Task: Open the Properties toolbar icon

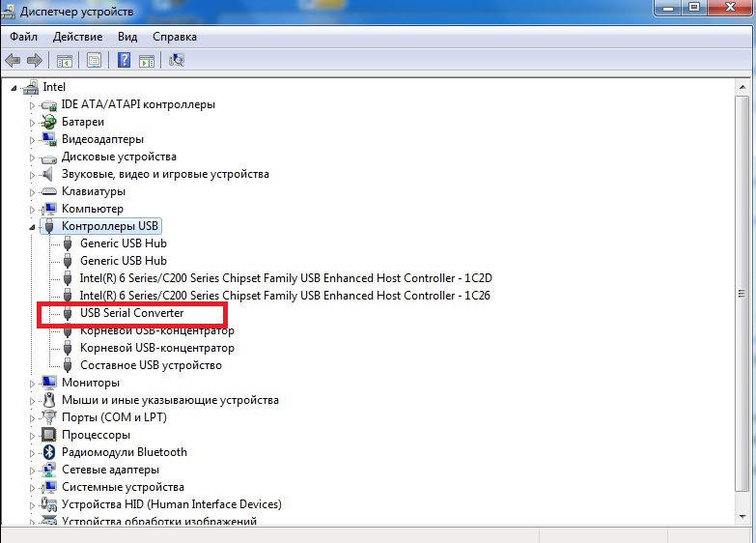Action: tap(94, 60)
